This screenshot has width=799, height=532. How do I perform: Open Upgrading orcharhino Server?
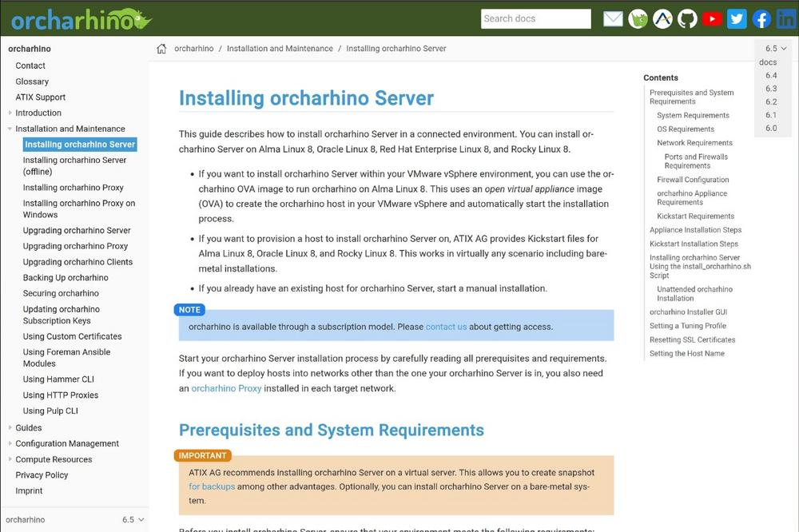[77, 230]
